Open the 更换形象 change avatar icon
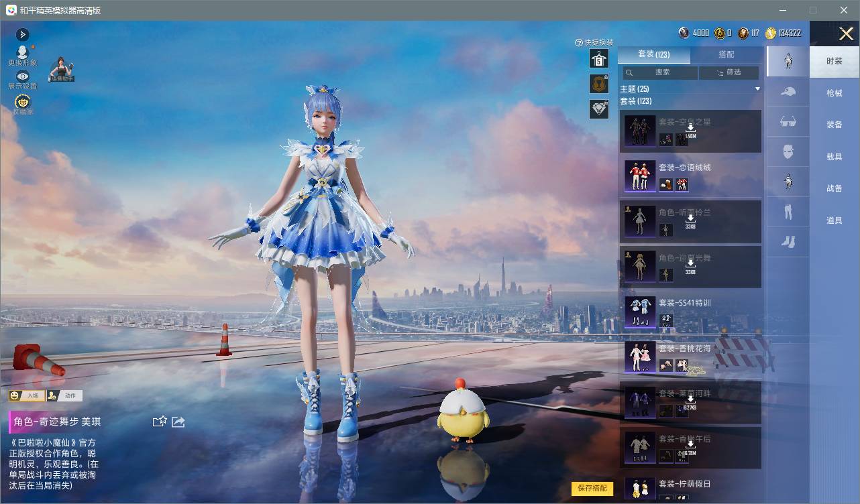 [22, 55]
